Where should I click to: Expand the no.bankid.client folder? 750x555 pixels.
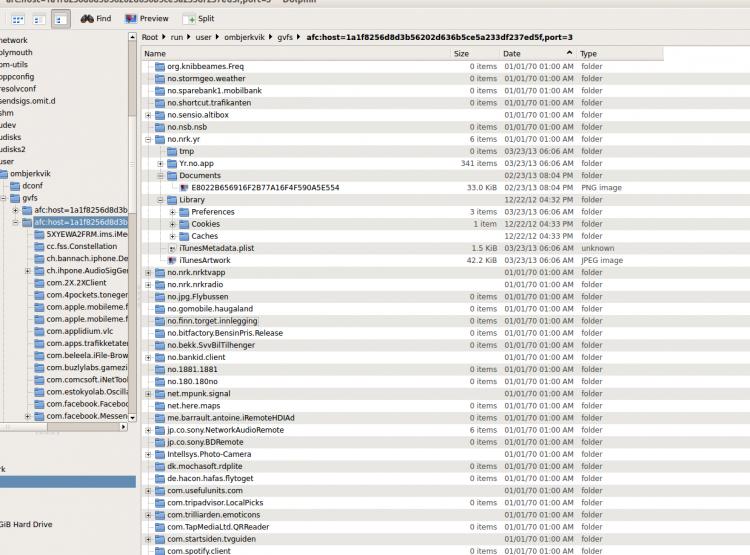148,357
